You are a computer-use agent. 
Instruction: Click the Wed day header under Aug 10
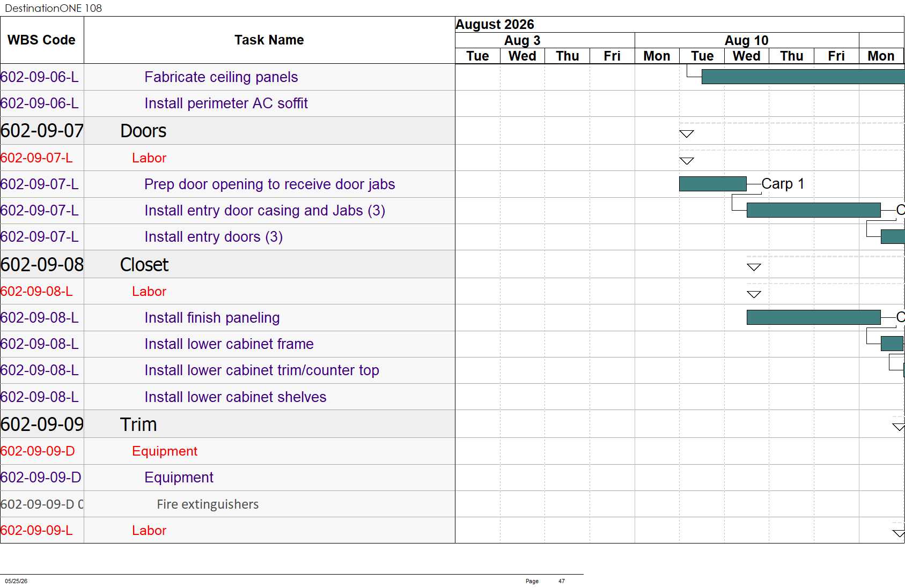pyautogui.click(x=747, y=56)
